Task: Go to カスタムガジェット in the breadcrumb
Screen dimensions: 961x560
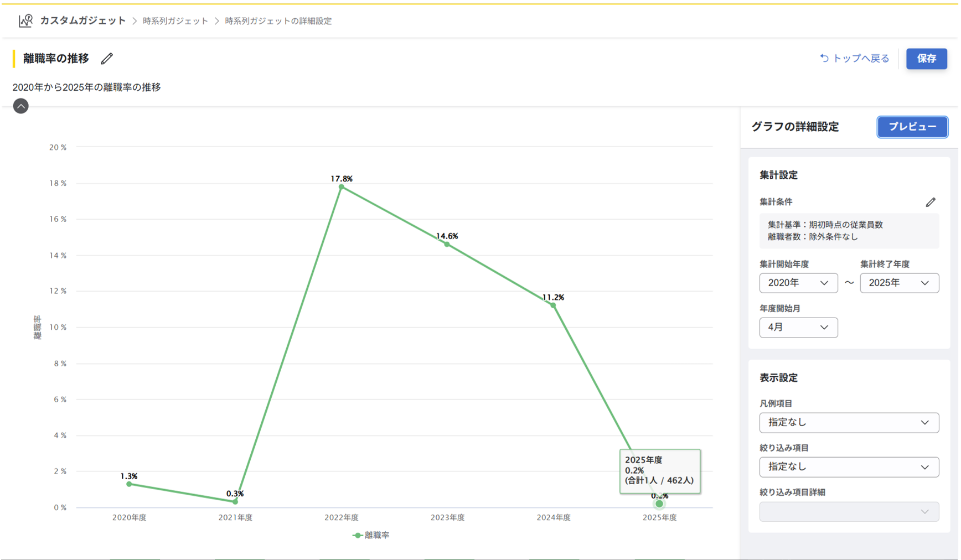Action: (83, 21)
